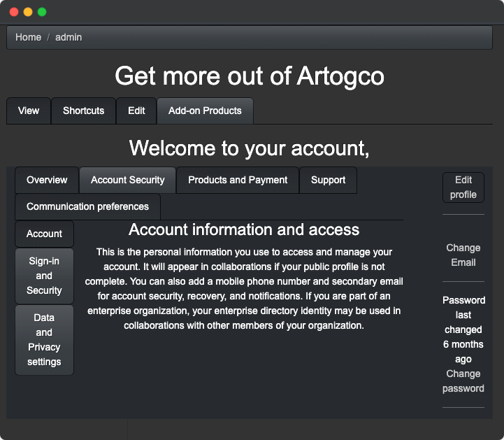
Task: Open the Support tab
Action: click(328, 180)
